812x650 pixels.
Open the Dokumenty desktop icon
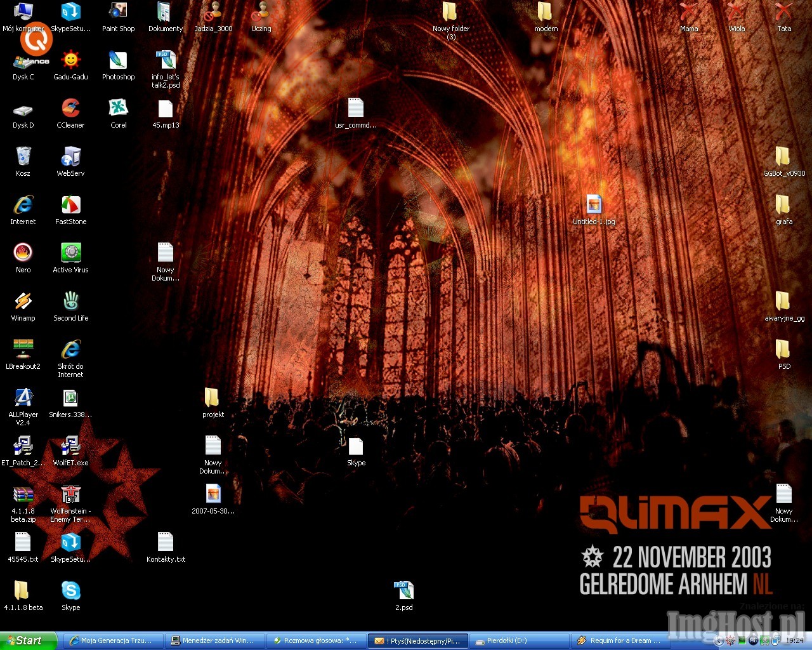166,17
